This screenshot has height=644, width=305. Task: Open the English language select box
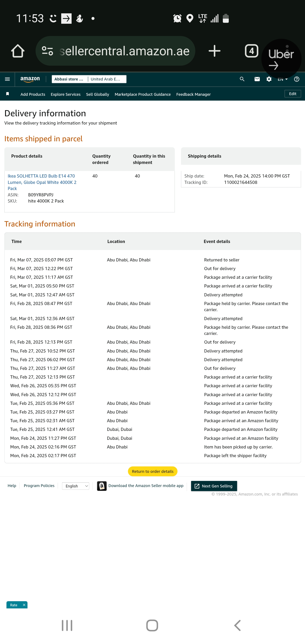(x=75, y=486)
